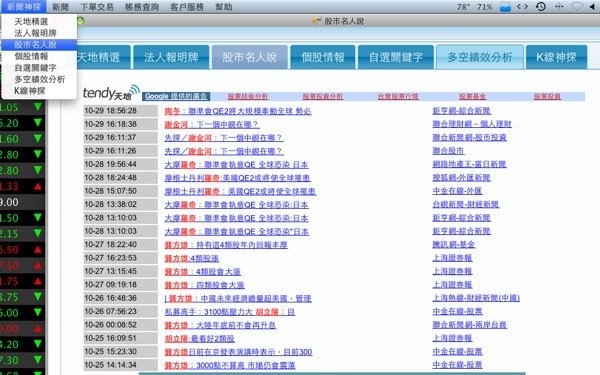Open the Time Machine menu bar icon
Viewport: 600px width, 375px height.
[x=541, y=7]
